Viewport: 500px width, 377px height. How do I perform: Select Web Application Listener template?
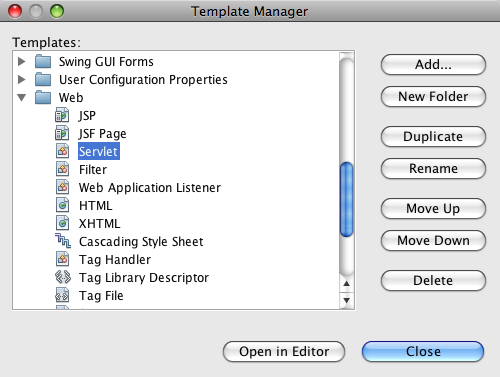click(x=150, y=188)
